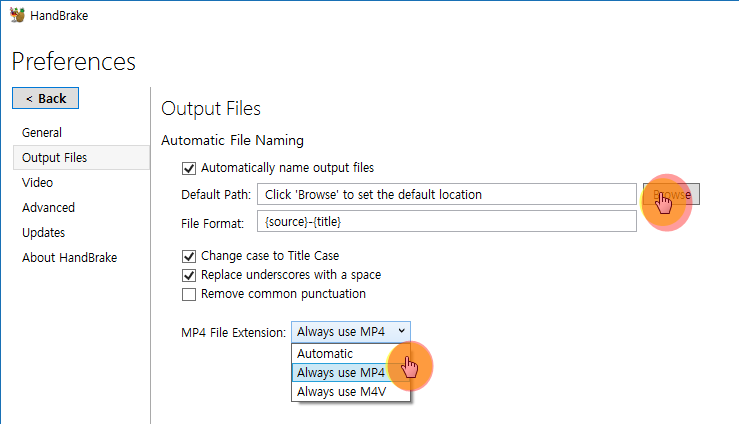Click the HandBrake app icon in title bar
The image size is (739, 424).
(17, 15)
